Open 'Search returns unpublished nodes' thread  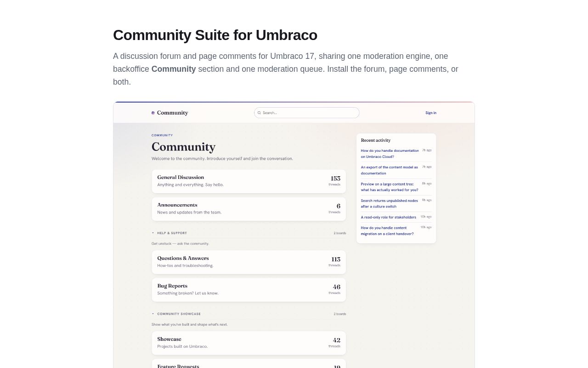point(389,203)
